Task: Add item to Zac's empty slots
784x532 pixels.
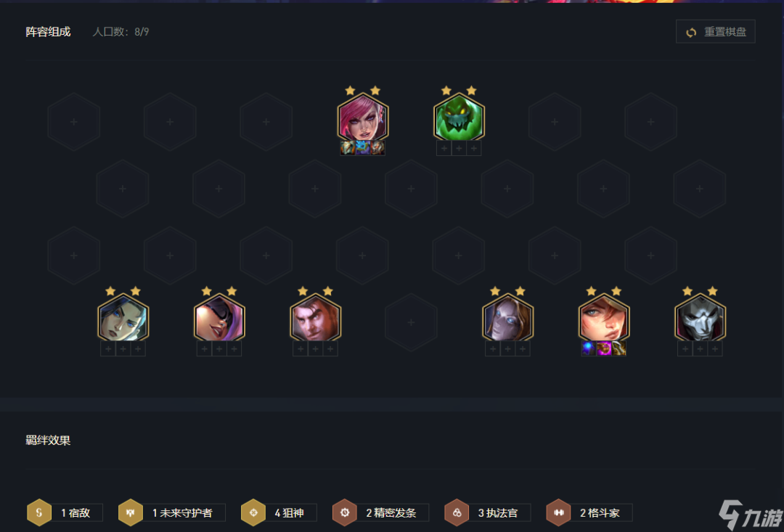Action: click(459, 148)
